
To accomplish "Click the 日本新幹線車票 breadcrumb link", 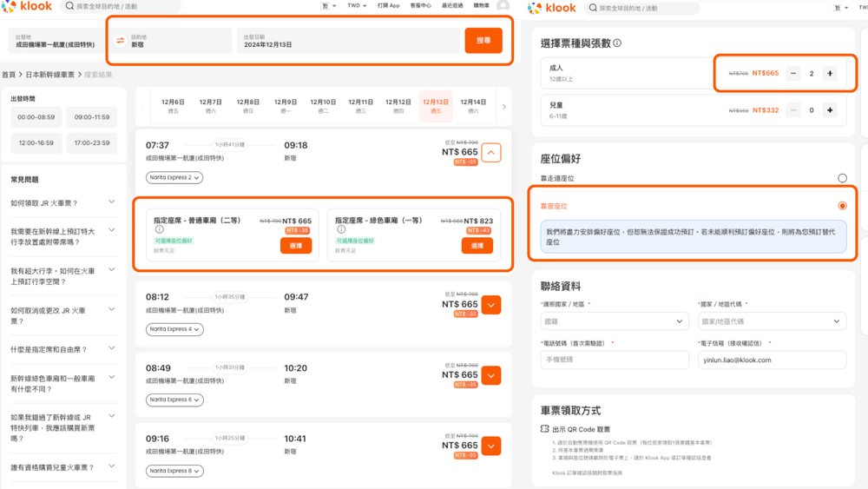I will tap(49, 74).
